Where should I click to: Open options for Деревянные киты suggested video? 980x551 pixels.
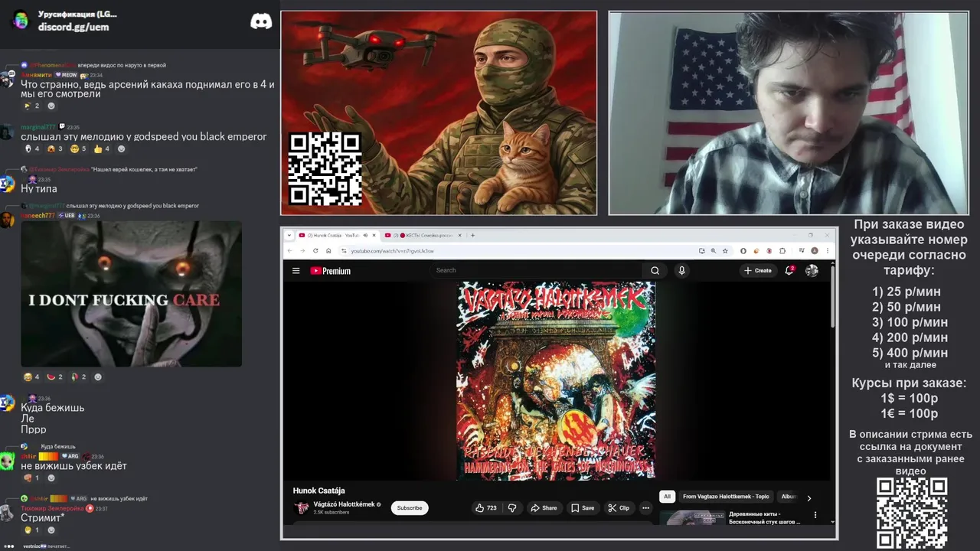click(815, 515)
